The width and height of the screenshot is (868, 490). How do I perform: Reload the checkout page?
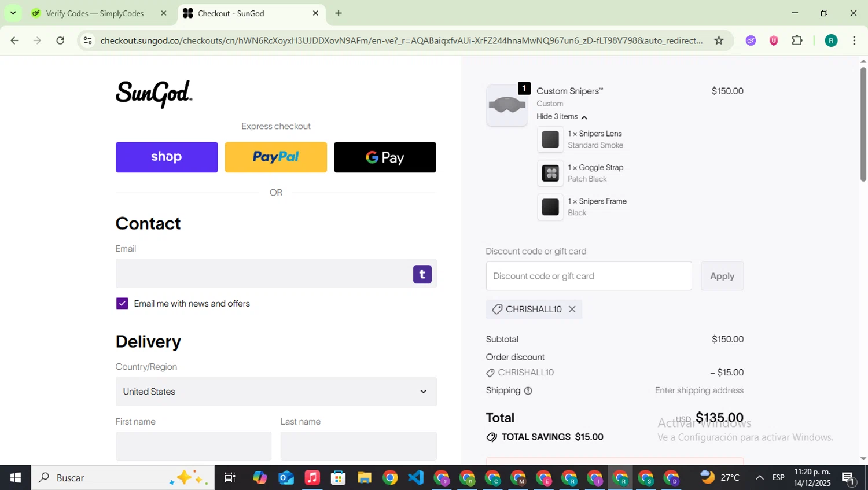tap(60, 40)
